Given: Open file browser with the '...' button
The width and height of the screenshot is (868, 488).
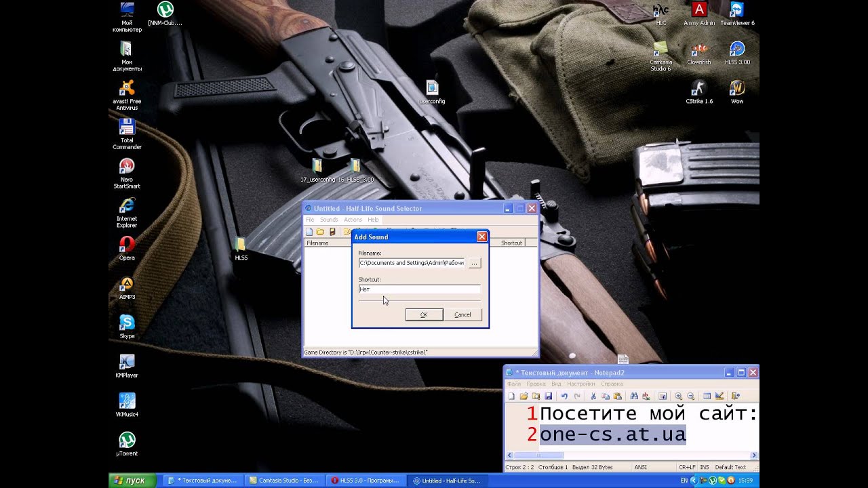Looking at the screenshot, I should (475, 263).
